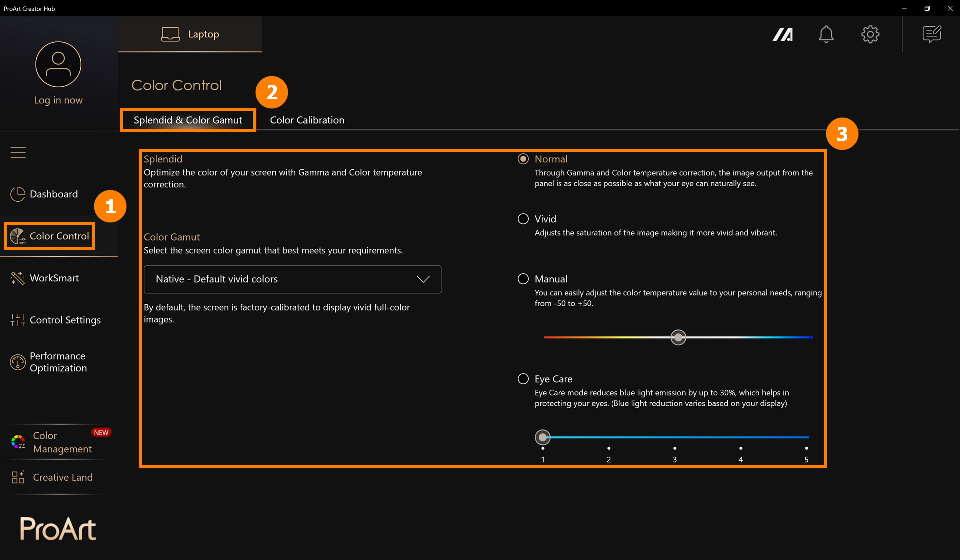This screenshot has width=960, height=560.
Task: Open Color Management link
Action: pos(62,442)
